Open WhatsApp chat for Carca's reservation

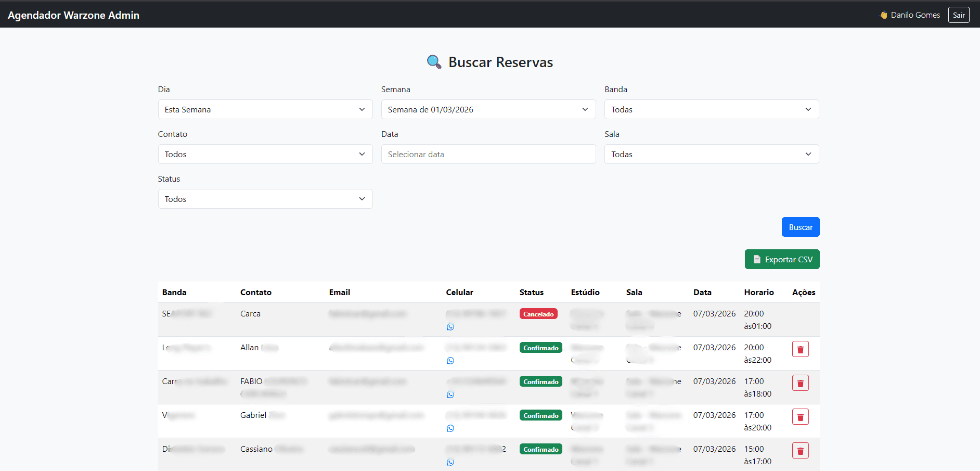pyautogui.click(x=450, y=327)
